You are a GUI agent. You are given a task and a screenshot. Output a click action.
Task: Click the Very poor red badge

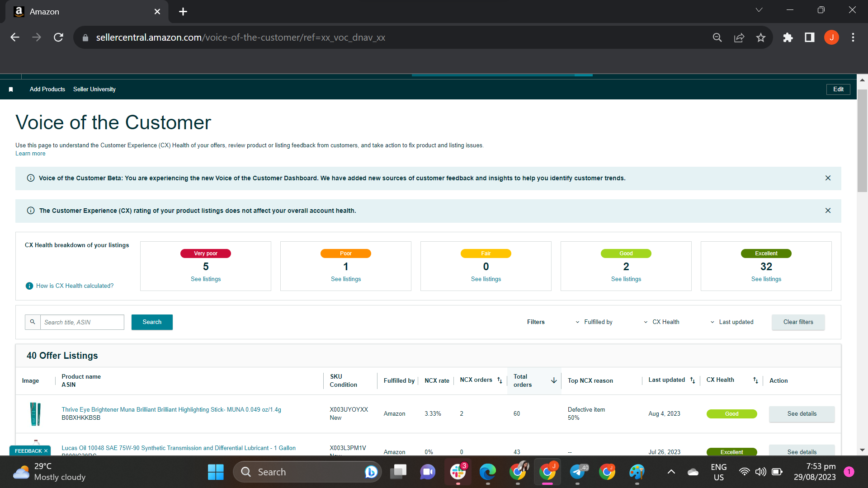(206, 253)
